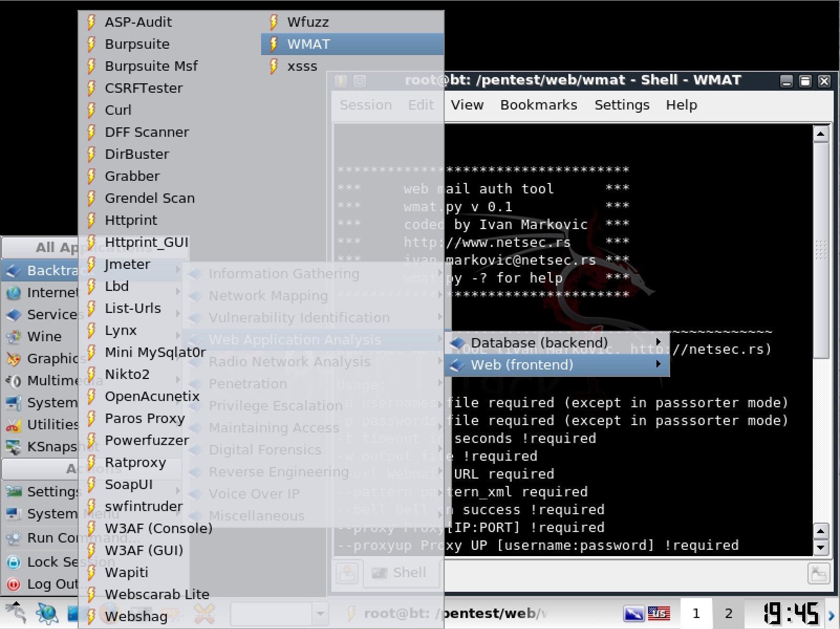Screen dimensions: 840x629
Task: Click the OpenAcunetix icon
Action: click(x=91, y=396)
